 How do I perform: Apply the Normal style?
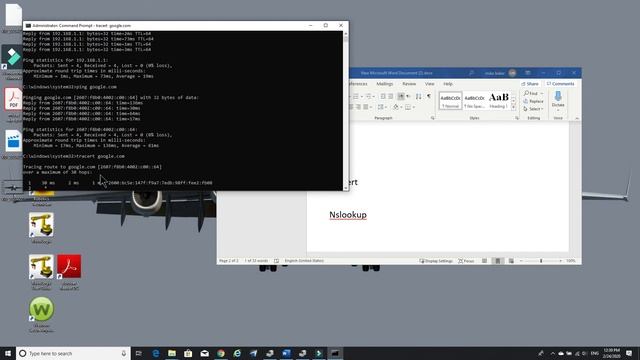450,100
